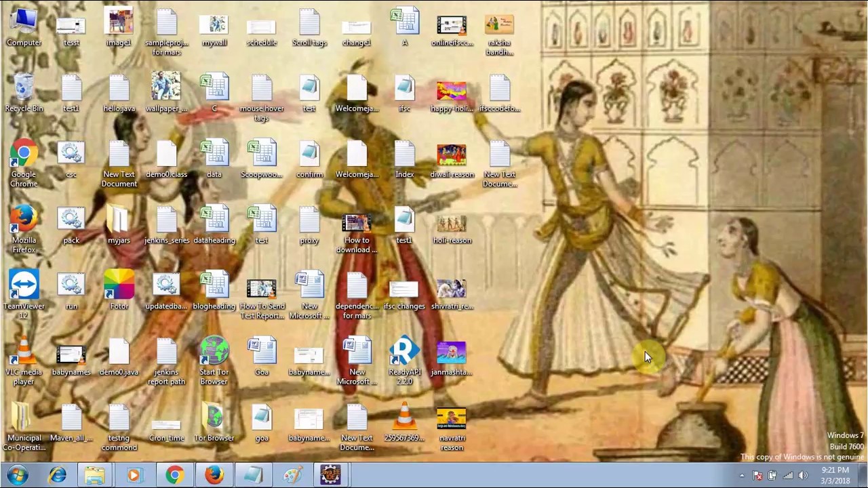Select the Mozilla Firefox desktop icon
This screenshot has width=868, height=488.
click(x=24, y=229)
